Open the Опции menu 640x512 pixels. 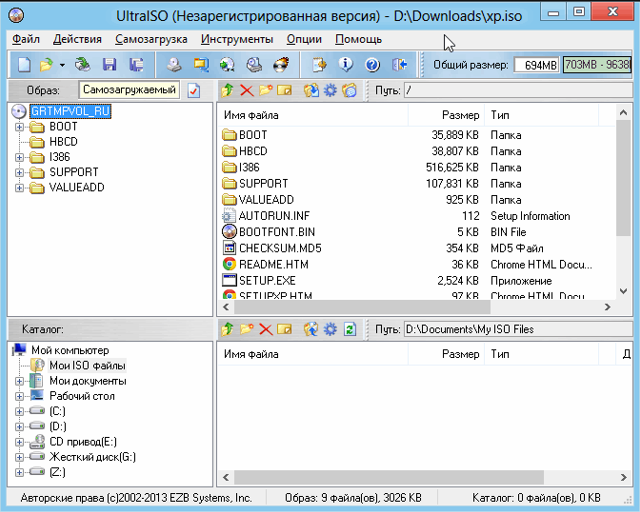point(304,39)
